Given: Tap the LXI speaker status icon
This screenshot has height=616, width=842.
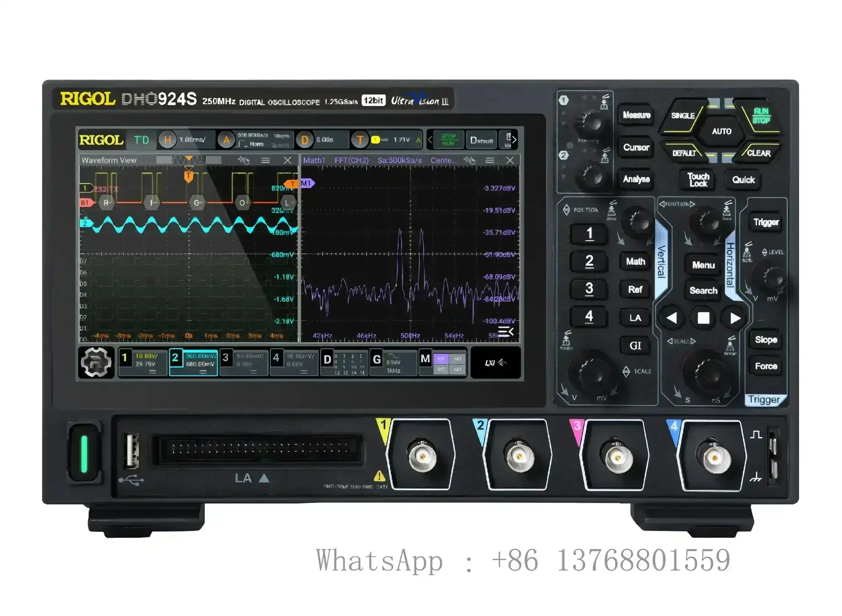Looking at the screenshot, I should pos(496,362).
